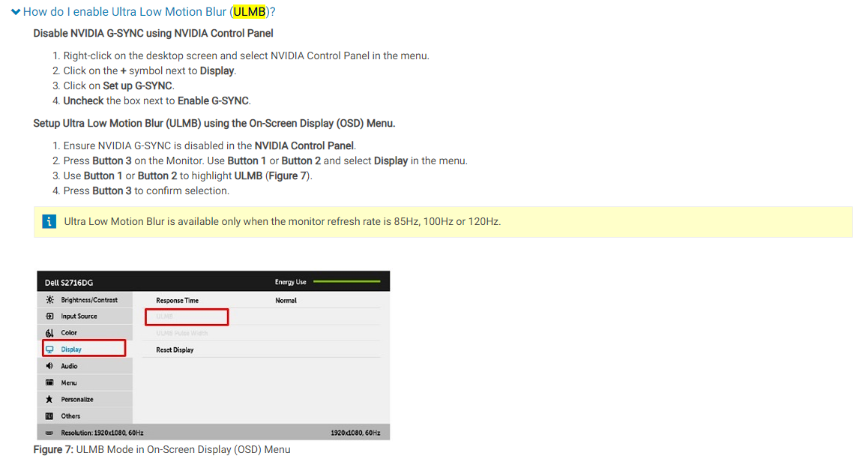Click the Personalize star icon
868x459 pixels.
pos(49,400)
